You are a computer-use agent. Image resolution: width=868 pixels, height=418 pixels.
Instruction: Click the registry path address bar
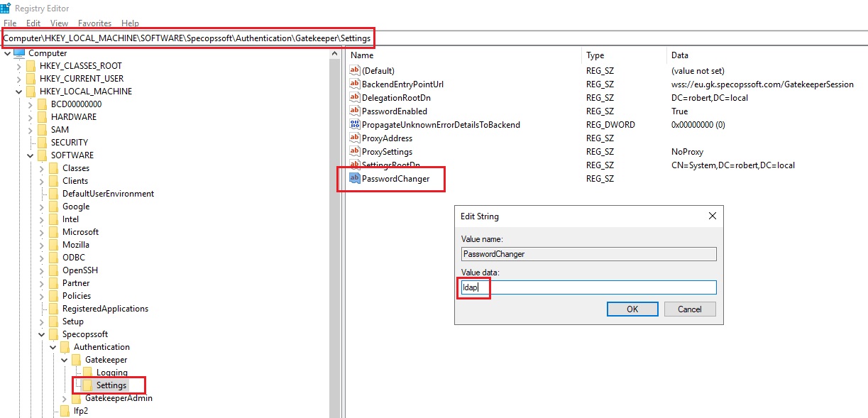pyautogui.click(x=434, y=38)
